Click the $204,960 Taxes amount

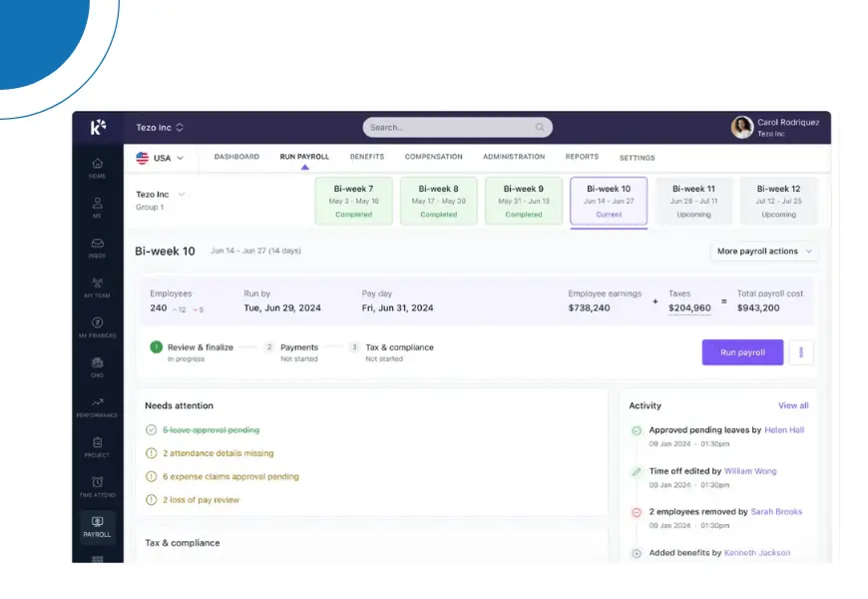coord(689,308)
